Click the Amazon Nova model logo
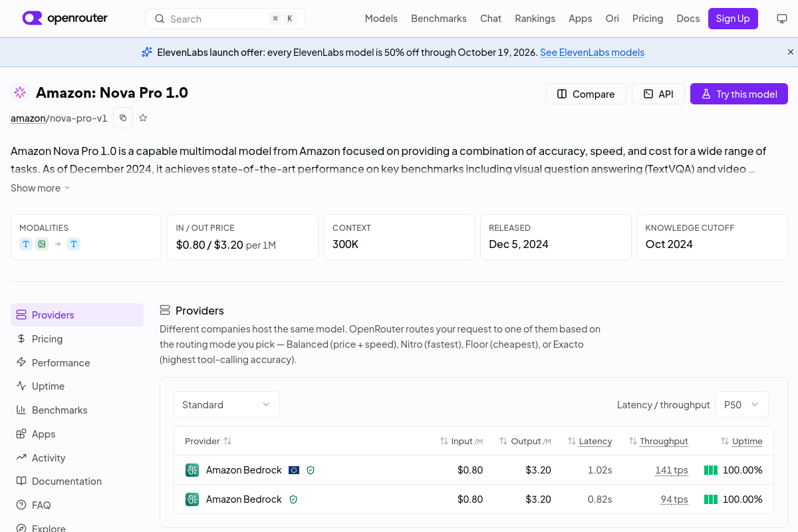 (20, 92)
